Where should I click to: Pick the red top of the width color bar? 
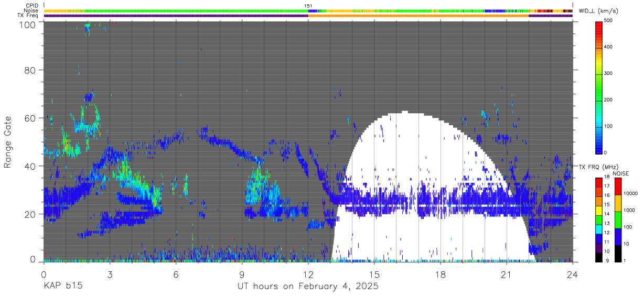click(x=599, y=27)
